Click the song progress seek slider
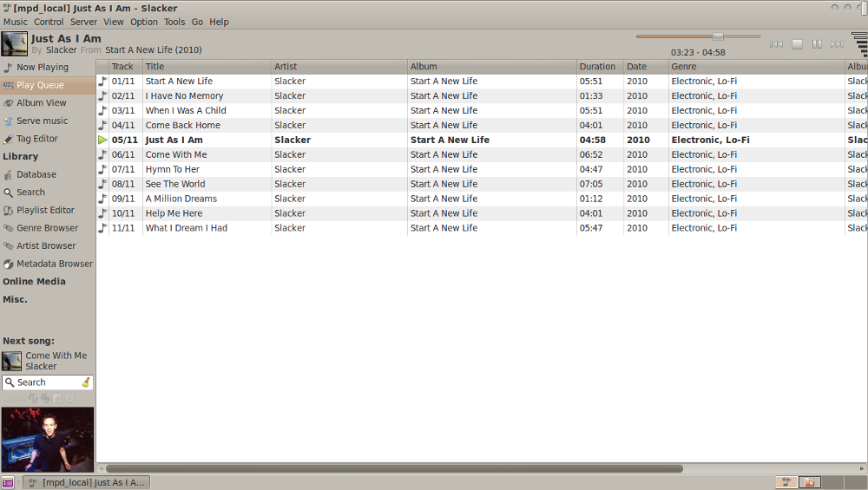This screenshot has height=490, width=868. tap(698, 36)
